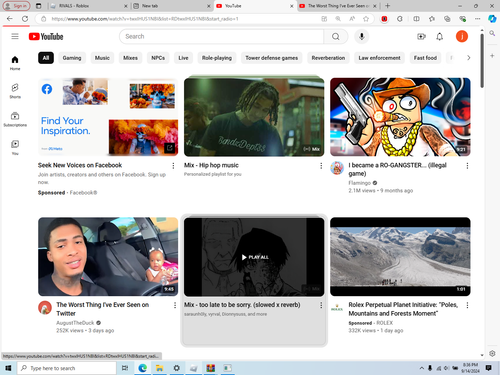This screenshot has width=500, height=375.
Task: Open the Hip hop mix thumbnail
Action: [x=254, y=117]
